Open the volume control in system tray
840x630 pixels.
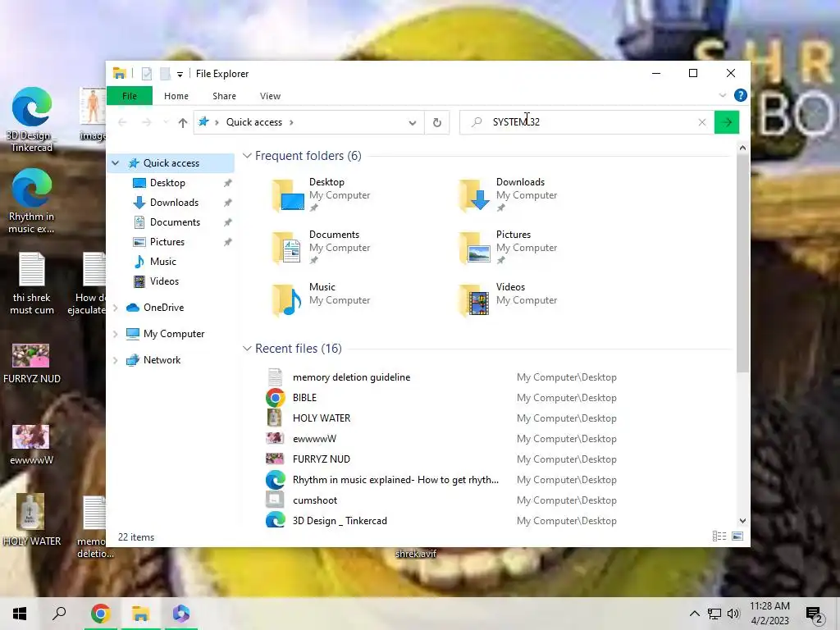733,614
